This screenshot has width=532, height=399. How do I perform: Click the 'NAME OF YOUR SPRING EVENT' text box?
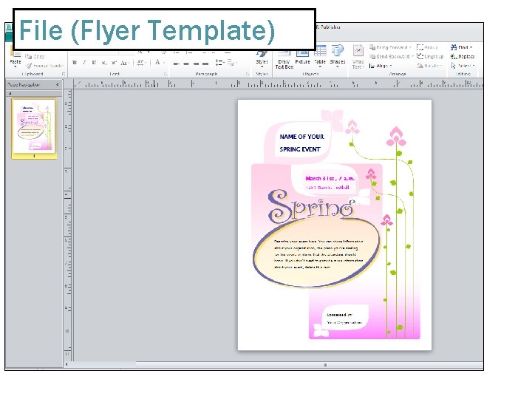click(x=301, y=143)
